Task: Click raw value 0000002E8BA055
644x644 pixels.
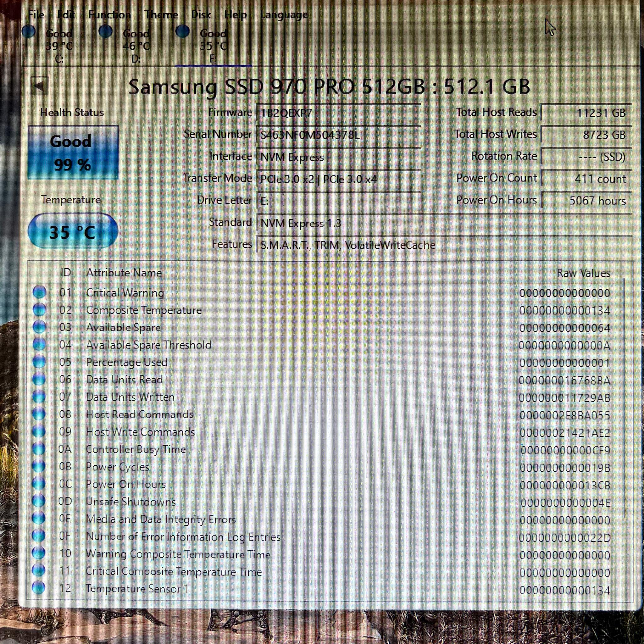Action: (x=564, y=415)
